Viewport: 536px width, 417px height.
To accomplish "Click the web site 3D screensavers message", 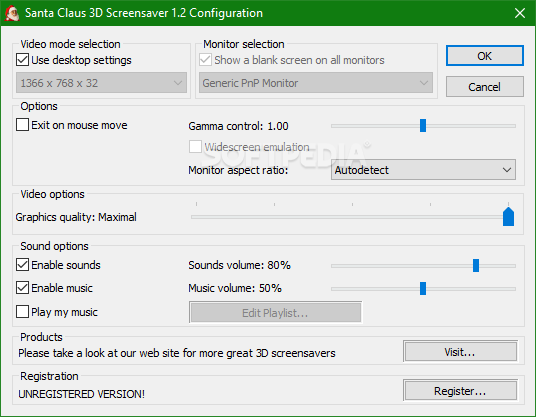I will click(177, 353).
